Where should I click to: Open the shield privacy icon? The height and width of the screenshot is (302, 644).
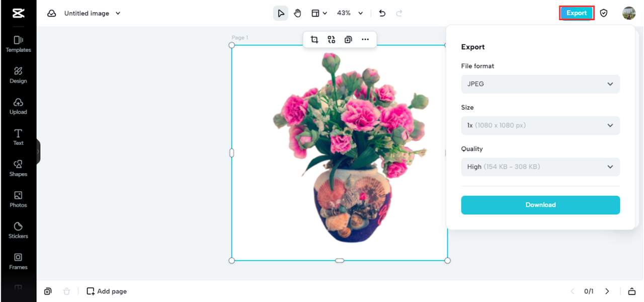(x=604, y=14)
